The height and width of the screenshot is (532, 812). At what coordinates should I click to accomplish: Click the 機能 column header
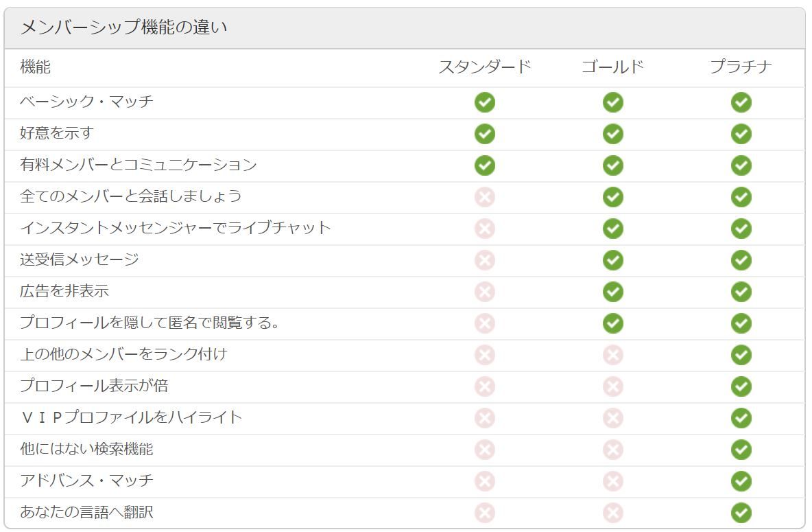click(35, 67)
